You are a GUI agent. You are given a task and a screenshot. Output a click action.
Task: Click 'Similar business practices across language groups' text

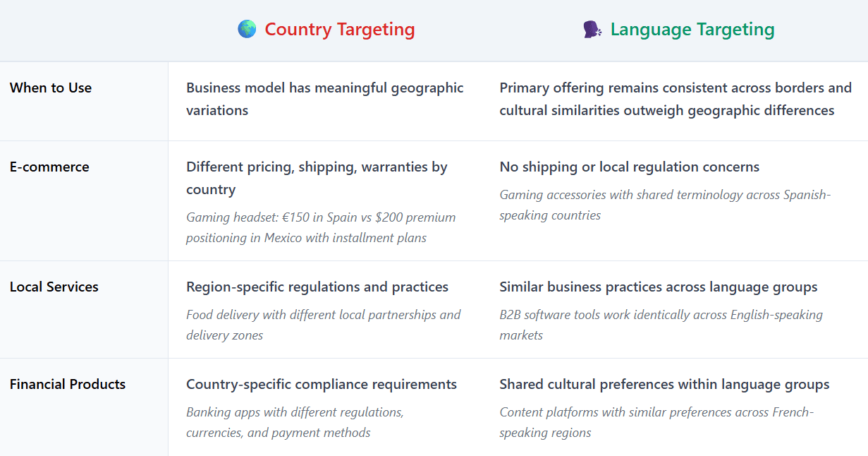[658, 287]
